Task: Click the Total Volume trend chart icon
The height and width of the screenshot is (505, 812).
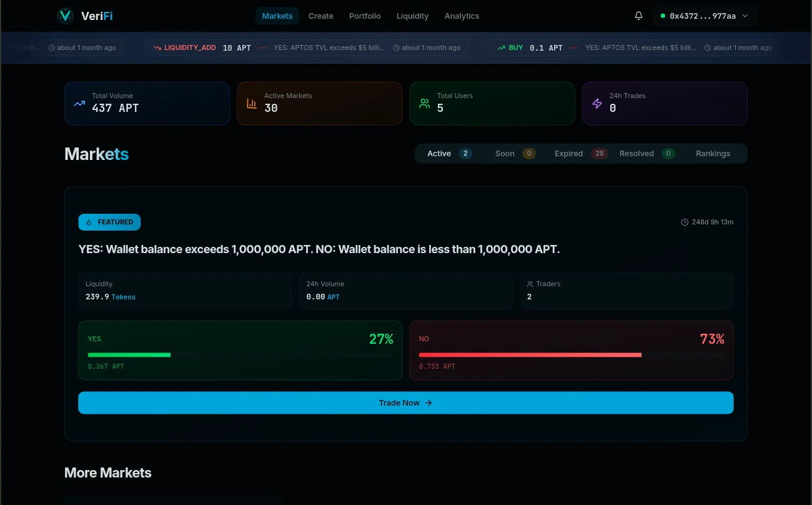Action: tap(79, 103)
